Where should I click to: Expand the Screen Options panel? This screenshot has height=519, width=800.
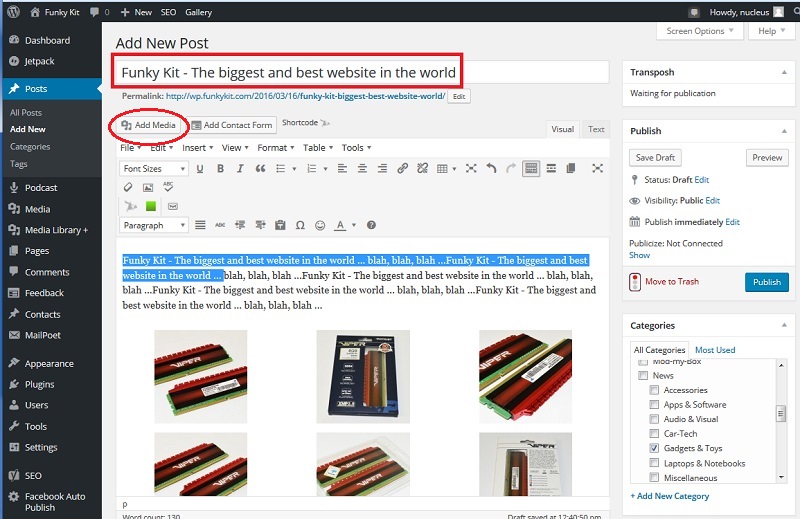coord(699,31)
